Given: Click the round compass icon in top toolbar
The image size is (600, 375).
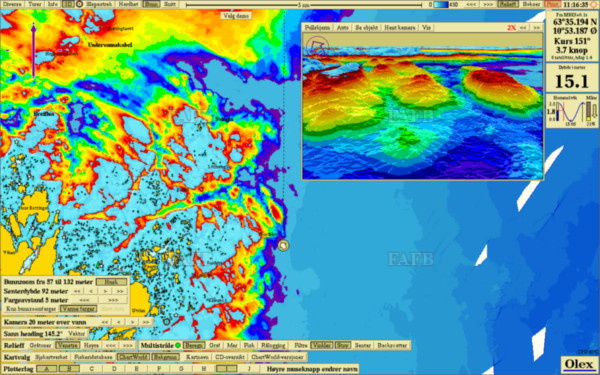Looking at the screenshot, I should [79, 4].
